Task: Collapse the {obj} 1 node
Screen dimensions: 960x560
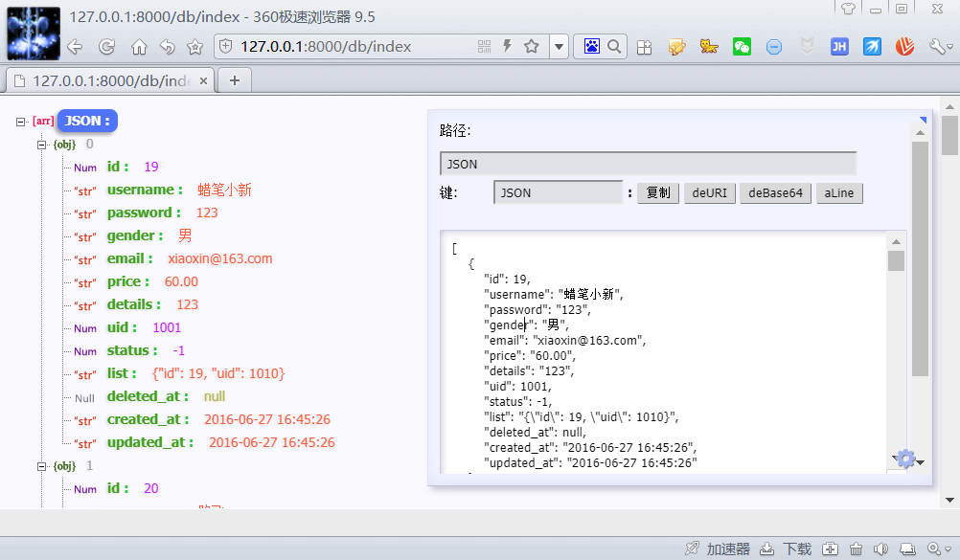Action: [x=41, y=466]
